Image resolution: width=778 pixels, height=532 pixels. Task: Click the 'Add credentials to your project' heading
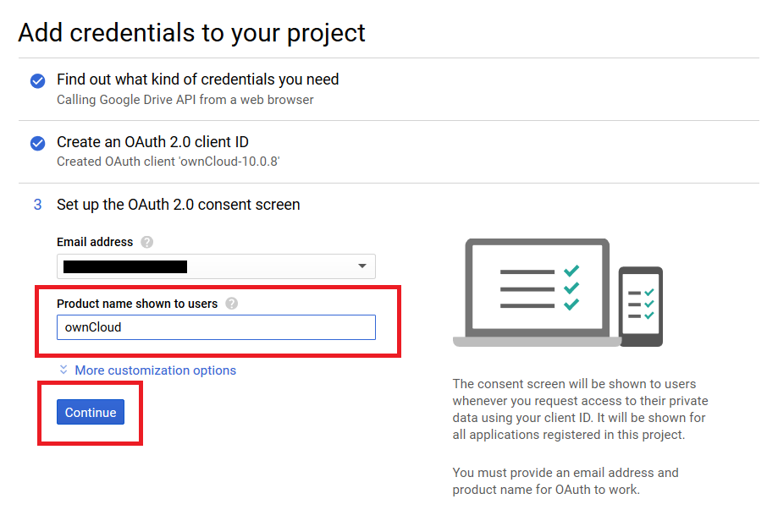tap(190, 32)
